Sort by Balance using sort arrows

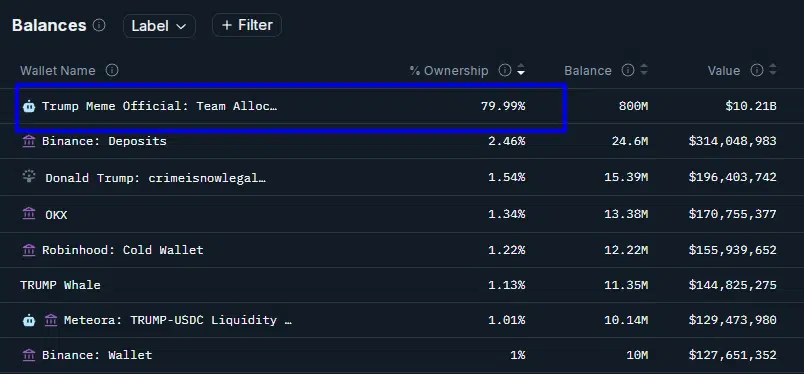coord(644,70)
